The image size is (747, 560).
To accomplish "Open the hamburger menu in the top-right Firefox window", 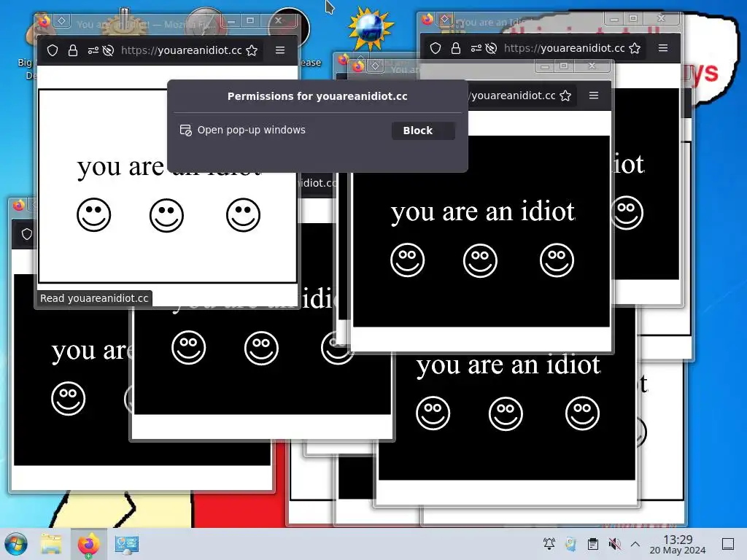I will tap(663, 47).
